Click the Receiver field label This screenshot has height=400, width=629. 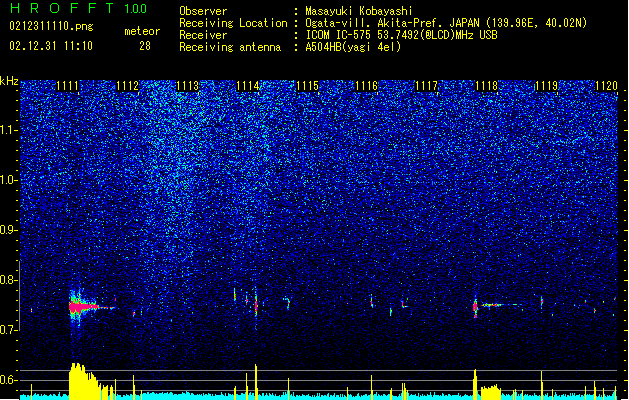pos(203,35)
